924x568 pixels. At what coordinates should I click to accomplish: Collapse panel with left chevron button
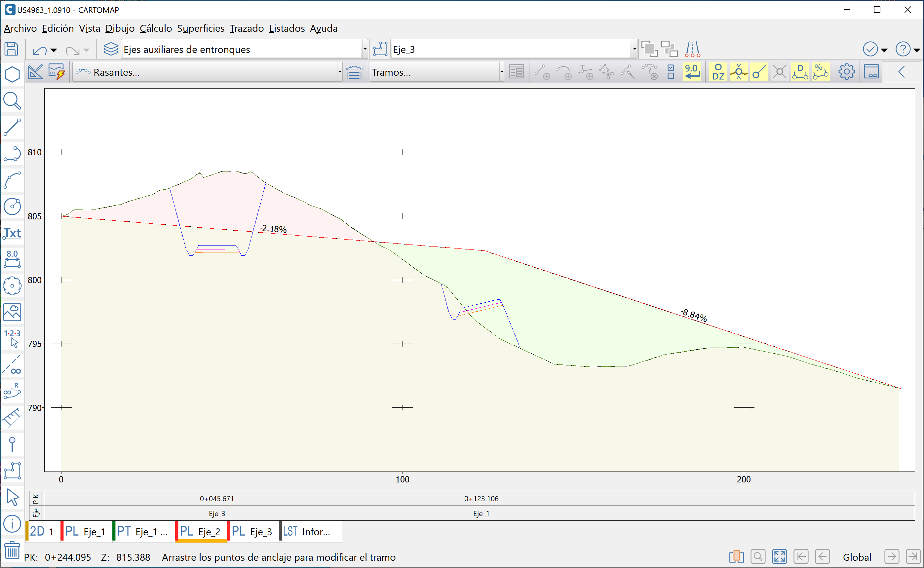click(902, 72)
